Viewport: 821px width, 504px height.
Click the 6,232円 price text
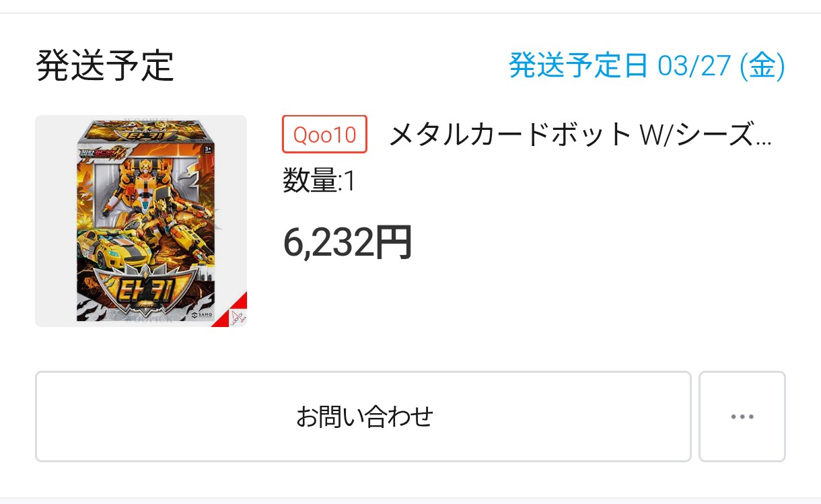tap(347, 243)
